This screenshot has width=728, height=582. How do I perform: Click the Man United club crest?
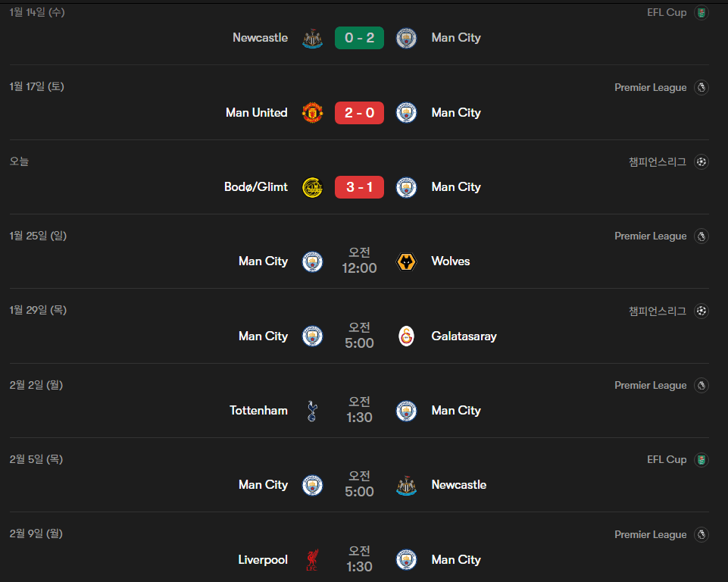312,113
